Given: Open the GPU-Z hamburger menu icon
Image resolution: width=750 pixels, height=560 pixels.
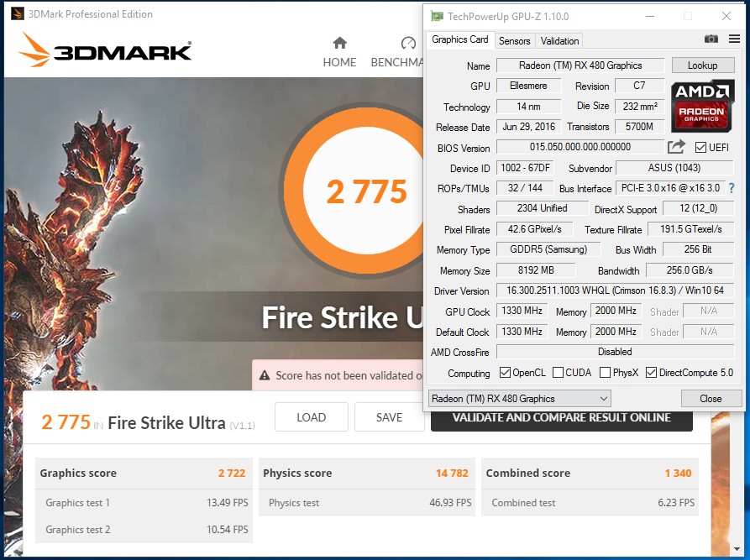Looking at the screenshot, I should coord(734,39).
